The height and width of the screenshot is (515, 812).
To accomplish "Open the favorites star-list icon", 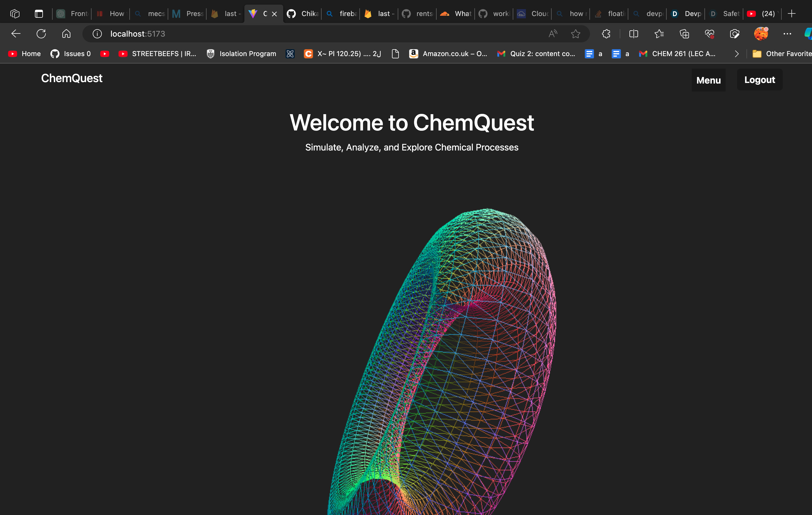I will (x=659, y=34).
